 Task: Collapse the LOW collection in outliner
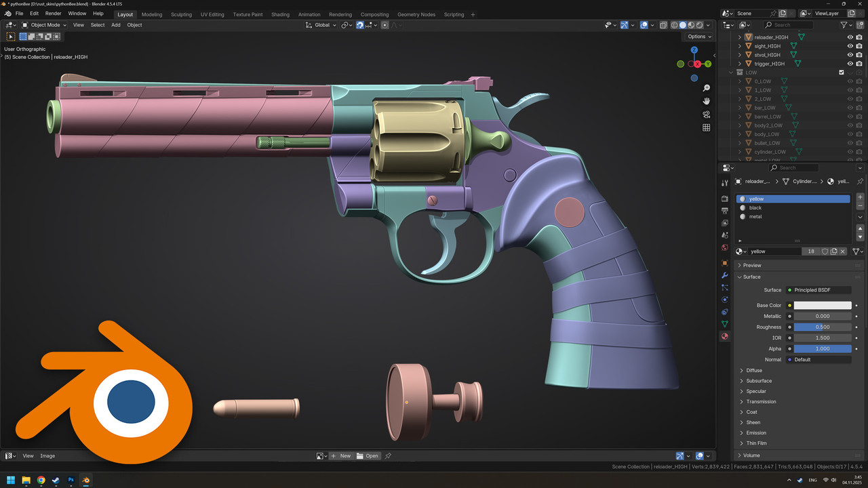tap(731, 73)
